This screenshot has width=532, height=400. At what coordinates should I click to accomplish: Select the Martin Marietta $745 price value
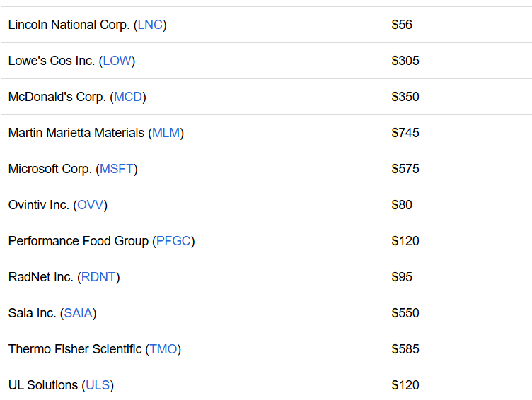point(405,133)
